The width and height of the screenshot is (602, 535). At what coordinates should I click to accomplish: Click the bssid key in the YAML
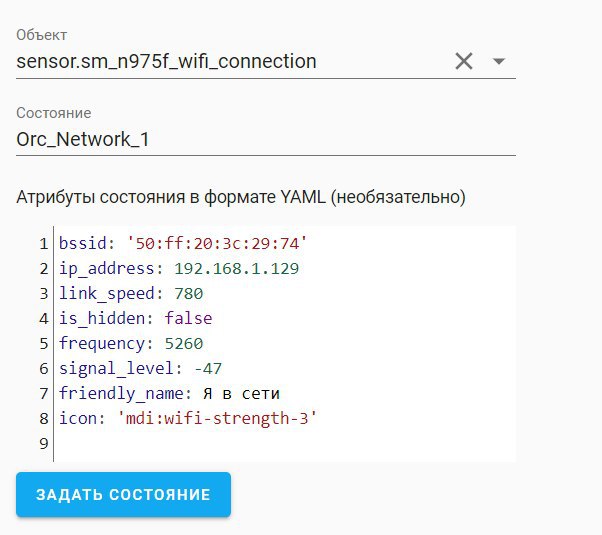click(x=82, y=243)
